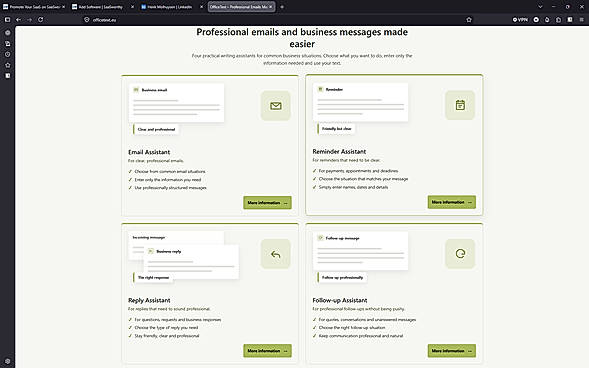Click the toolbar icon left of the main menu

[570, 20]
